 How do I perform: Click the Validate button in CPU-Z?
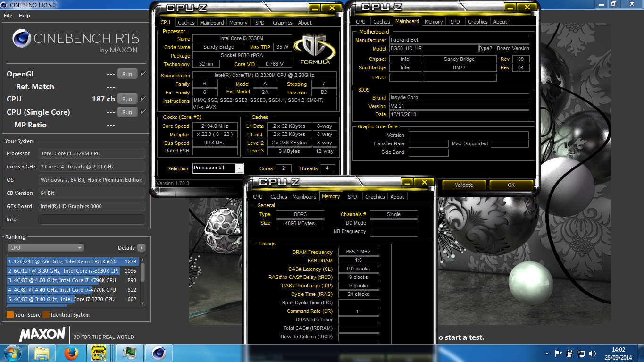464,185
